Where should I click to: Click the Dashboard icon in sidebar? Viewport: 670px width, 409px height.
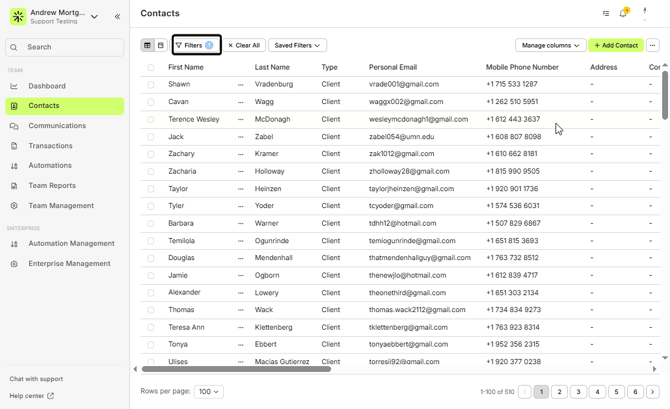[14, 86]
